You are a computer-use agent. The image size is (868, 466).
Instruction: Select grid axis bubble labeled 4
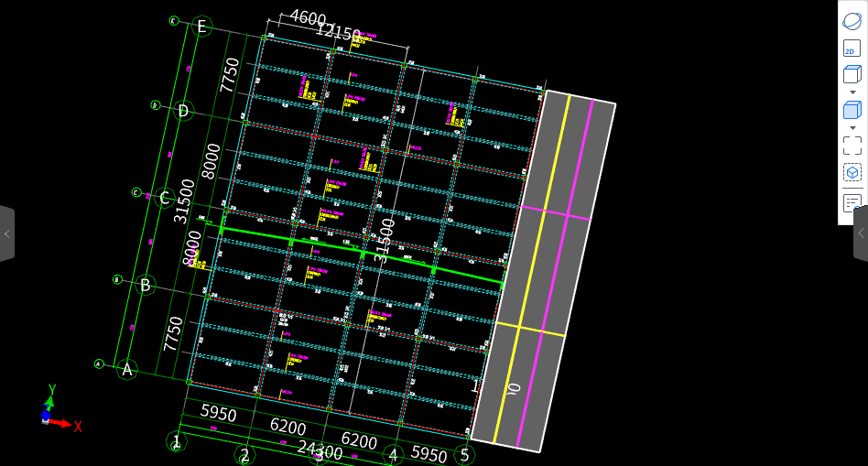point(393,455)
